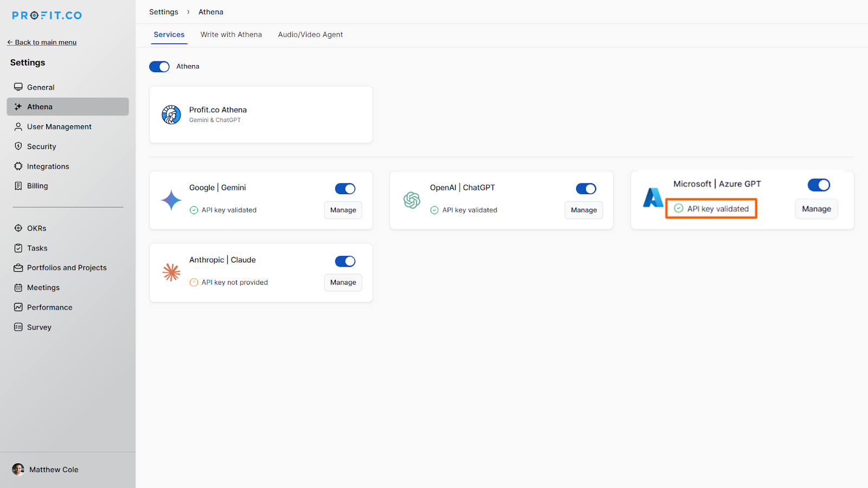Click the User Management person icon
The height and width of the screenshot is (488, 868).
pos(18,126)
